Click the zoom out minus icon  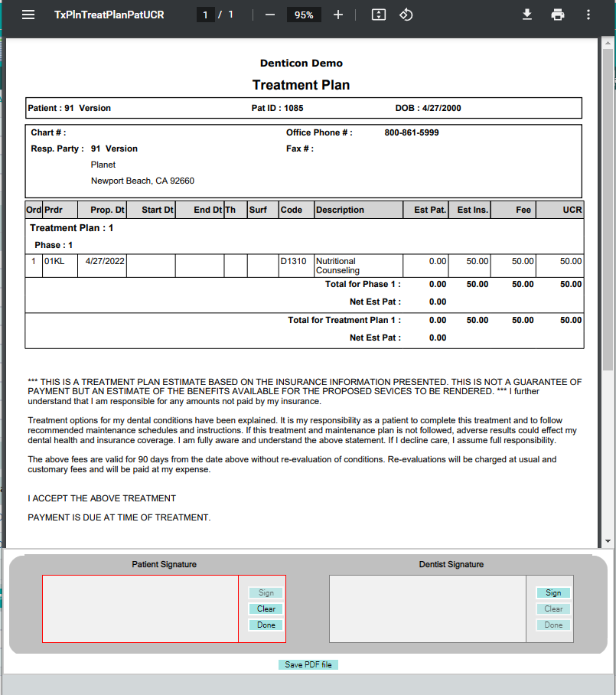[270, 15]
